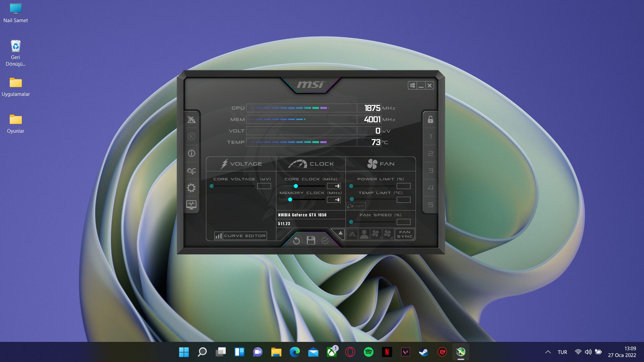Open Kombustor stress test icon

pos(191,136)
